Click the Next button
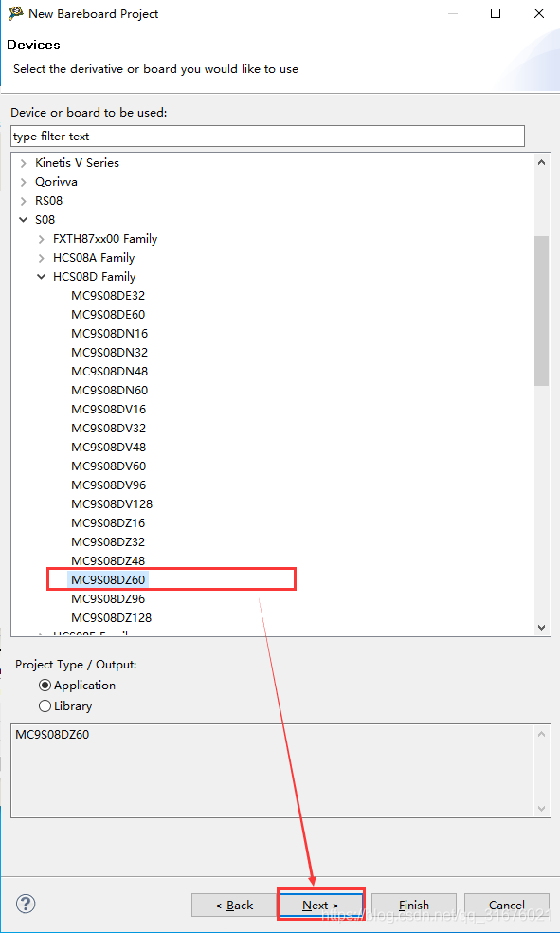The width and height of the screenshot is (560, 933). (321, 906)
